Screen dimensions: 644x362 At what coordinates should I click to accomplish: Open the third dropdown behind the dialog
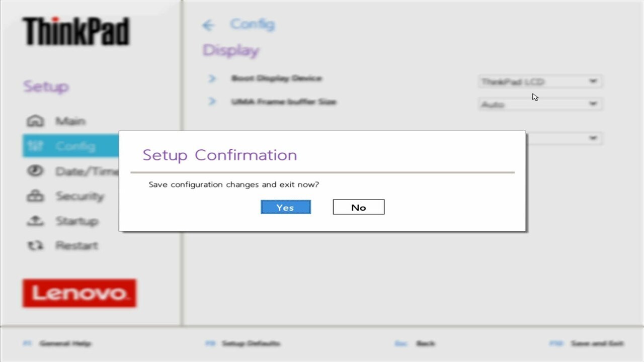point(564,138)
